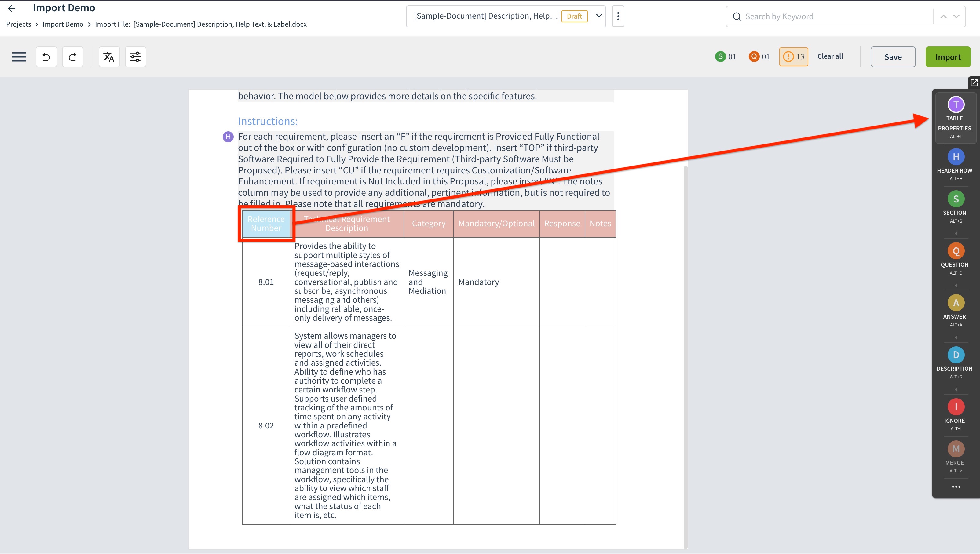
Task: Show the questions count badge
Action: [759, 57]
